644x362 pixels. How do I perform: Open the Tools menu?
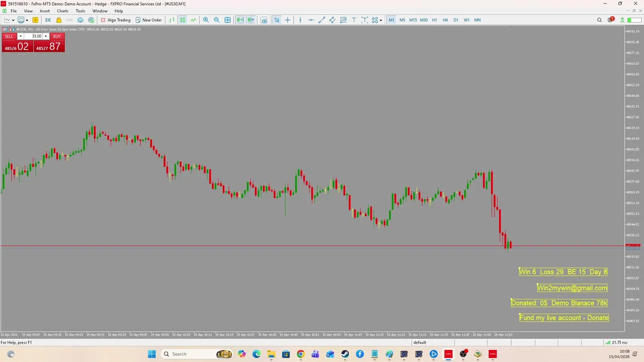pos(80,11)
